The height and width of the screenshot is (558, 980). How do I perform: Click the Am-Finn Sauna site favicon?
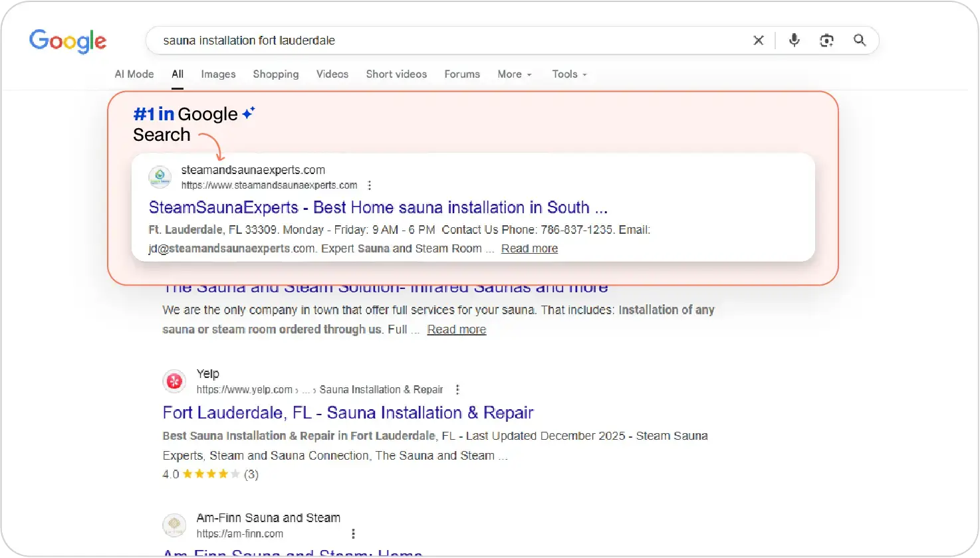(174, 525)
